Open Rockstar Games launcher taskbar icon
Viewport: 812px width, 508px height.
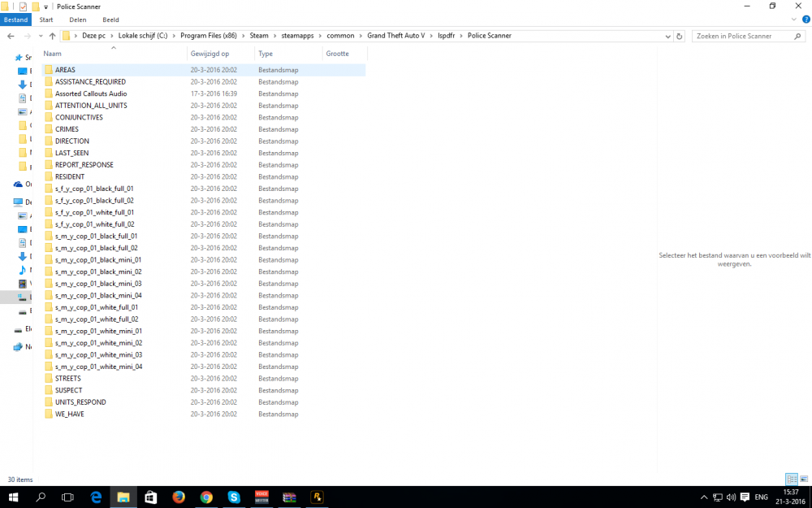(317, 497)
